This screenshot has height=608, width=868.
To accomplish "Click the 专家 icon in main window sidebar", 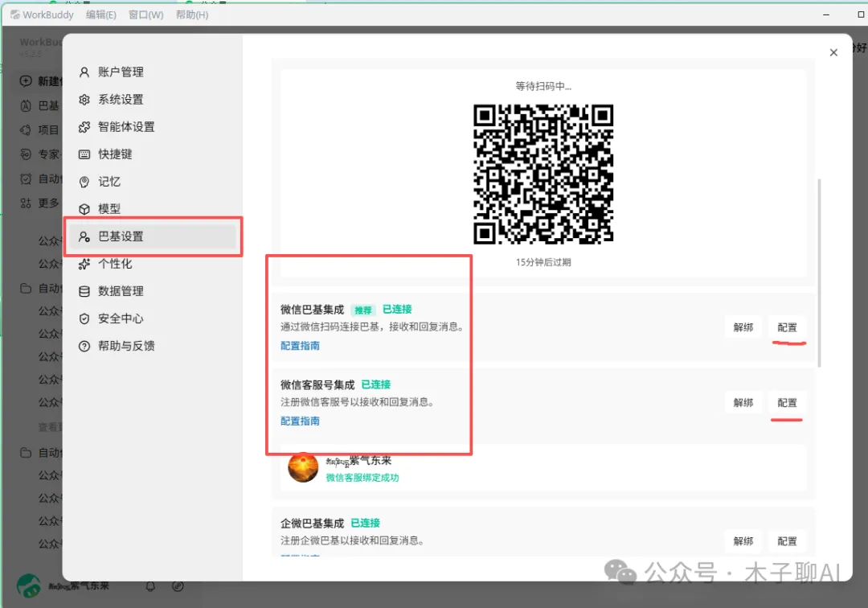I will [x=26, y=154].
